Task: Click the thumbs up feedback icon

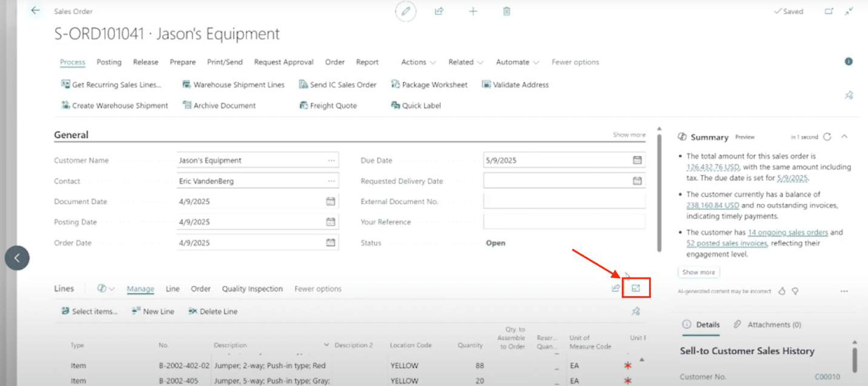Action: 782,291
